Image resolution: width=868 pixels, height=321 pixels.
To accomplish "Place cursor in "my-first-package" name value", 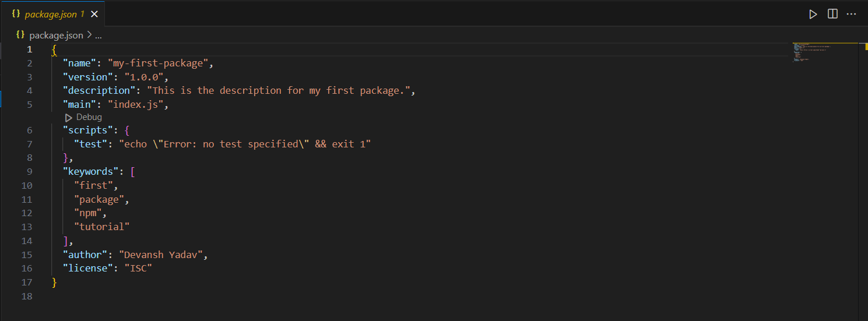I will [158, 63].
